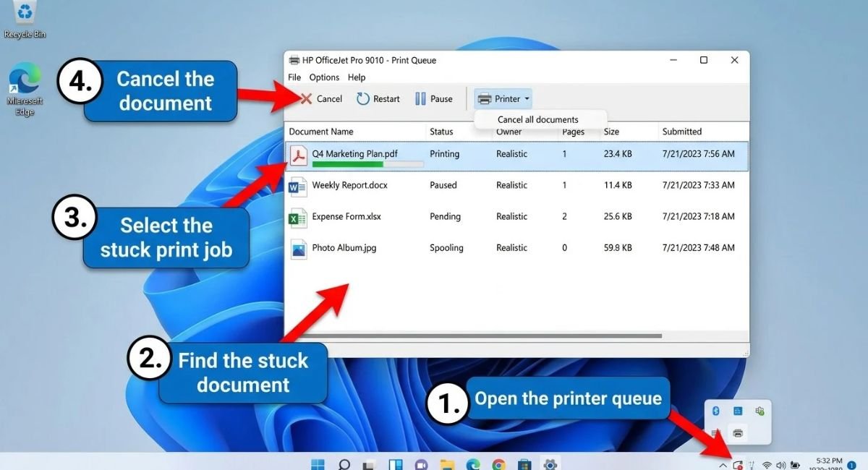Viewport: 868px width, 470px height.
Task: Click the Wi-Fi icon in system tray
Action: click(x=767, y=464)
